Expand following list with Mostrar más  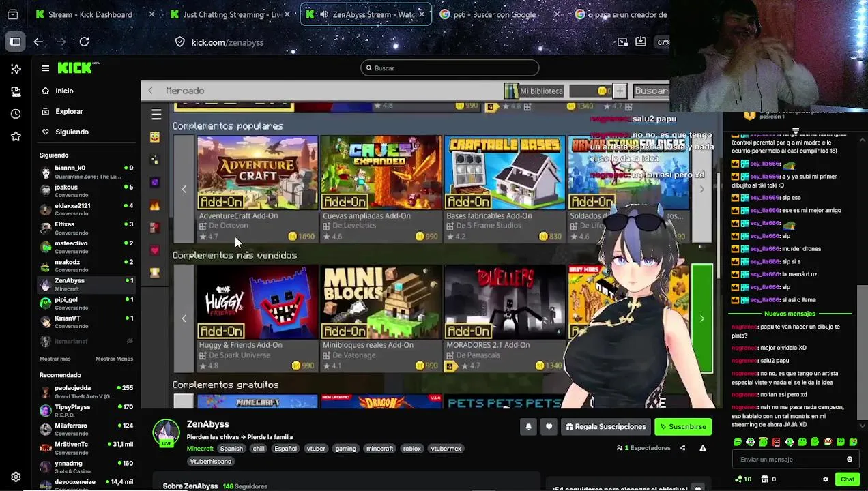[55, 359]
